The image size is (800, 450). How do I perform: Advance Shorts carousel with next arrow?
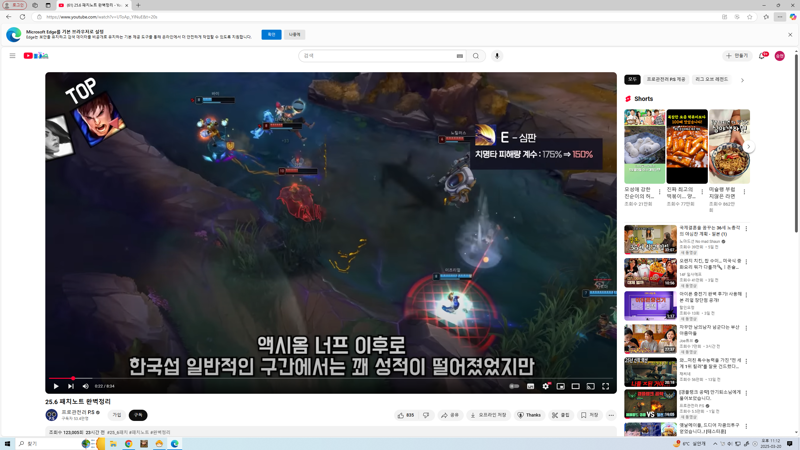[x=748, y=147]
